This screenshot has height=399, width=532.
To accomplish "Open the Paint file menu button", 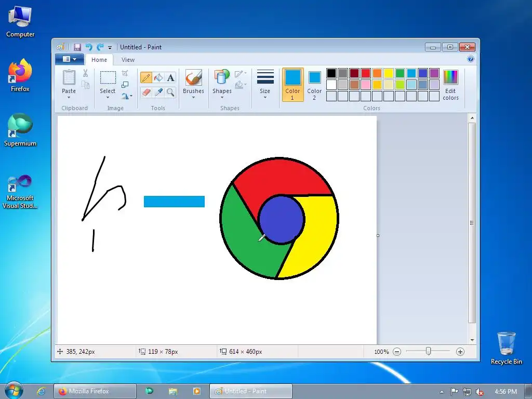I will (70, 59).
